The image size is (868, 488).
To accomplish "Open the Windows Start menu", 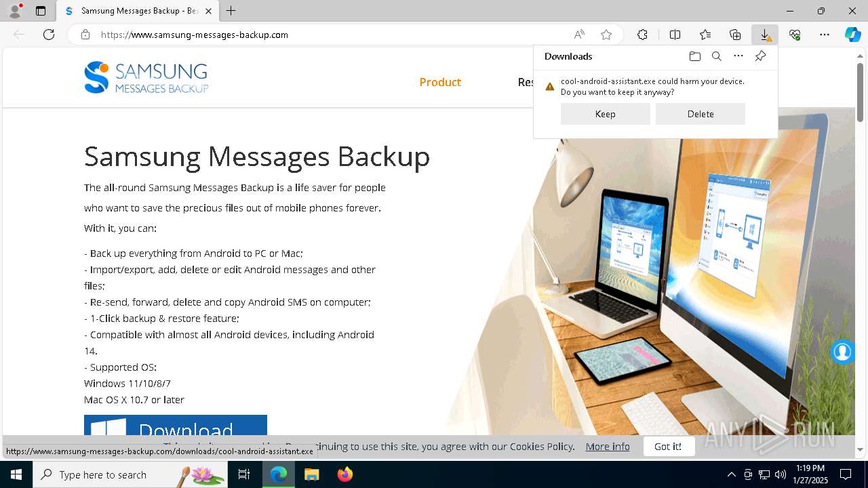I will coord(16,474).
